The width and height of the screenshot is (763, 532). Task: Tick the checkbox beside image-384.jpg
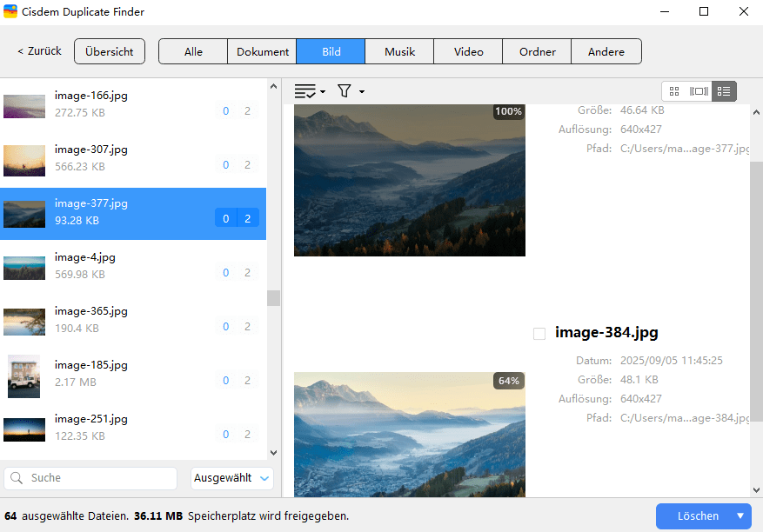pyautogui.click(x=539, y=334)
